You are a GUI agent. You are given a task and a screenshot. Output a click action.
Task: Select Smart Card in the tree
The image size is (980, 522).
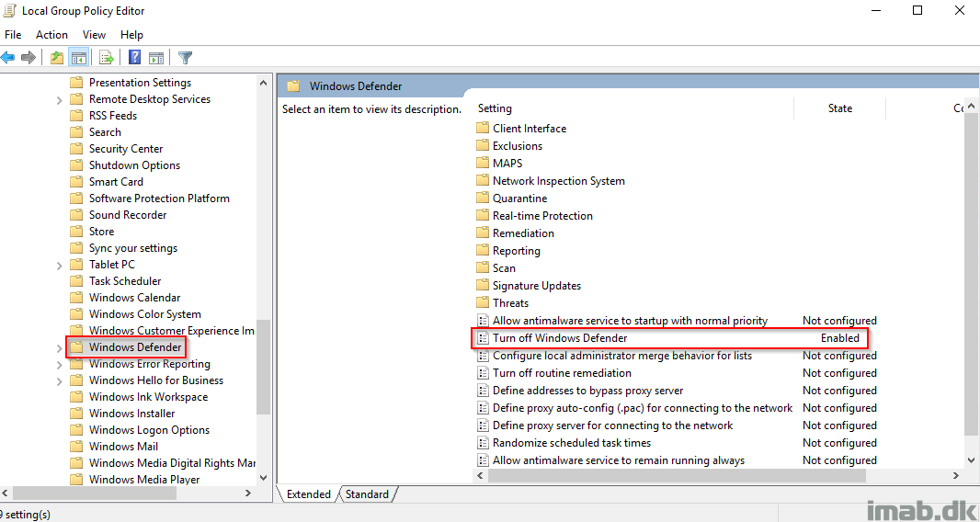point(116,182)
